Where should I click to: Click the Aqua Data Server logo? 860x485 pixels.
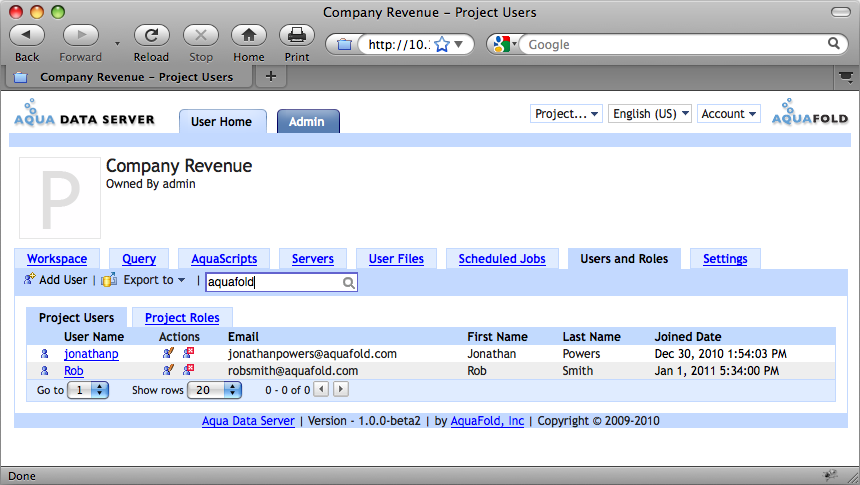click(84, 113)
